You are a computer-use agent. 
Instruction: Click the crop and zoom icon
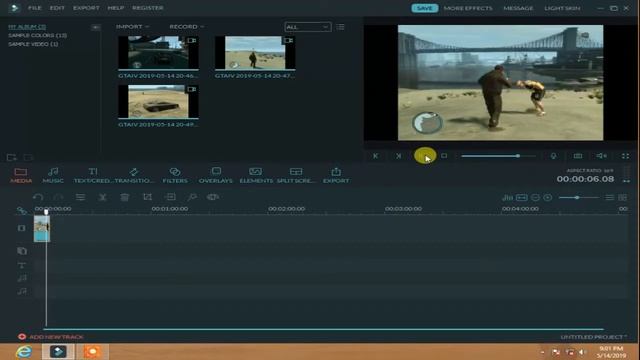[147, 197]
